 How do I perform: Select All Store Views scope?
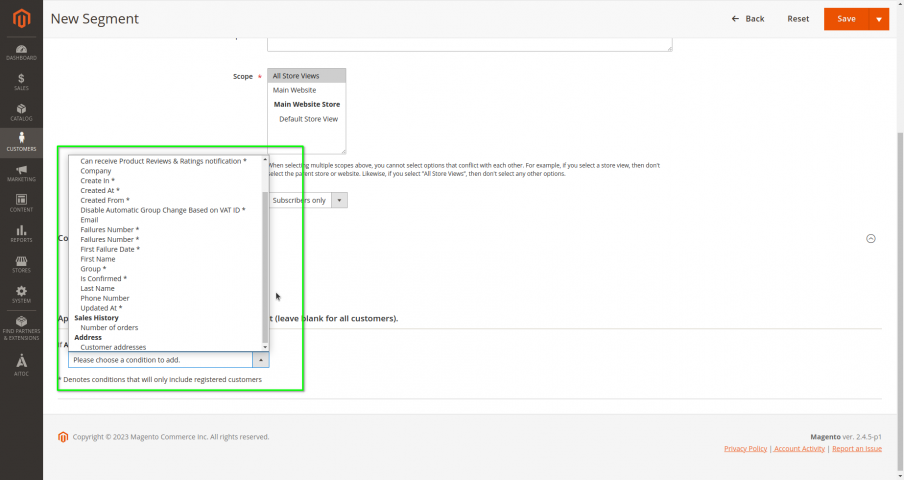(x=306, y=75)
